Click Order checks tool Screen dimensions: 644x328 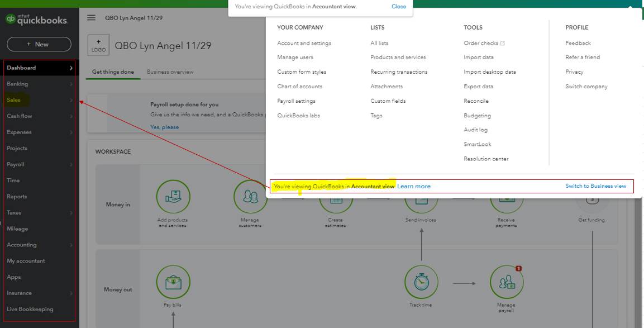480,43
